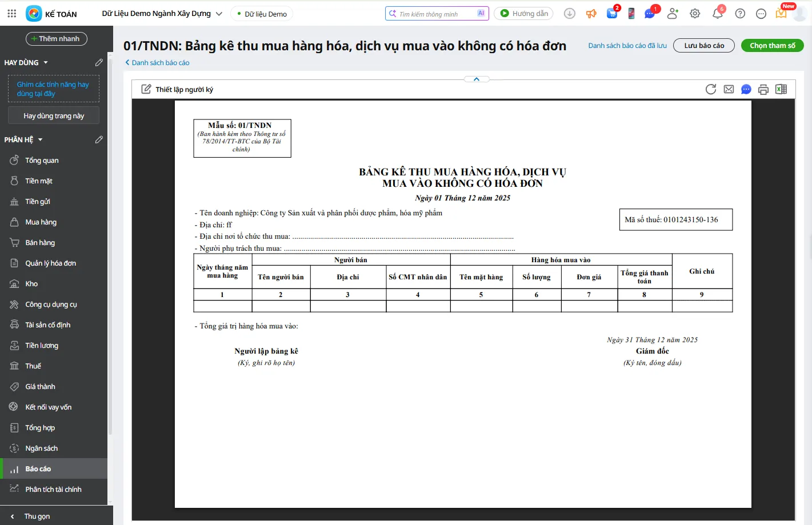
Task: Open the settings gear icon
Action: [x=694, y=13]
